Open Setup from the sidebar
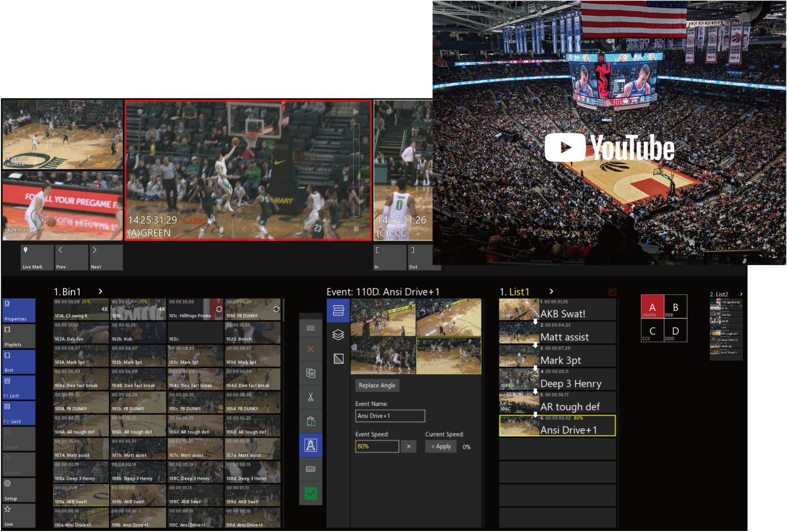787x532 pixels. click(x=19, y=490)
